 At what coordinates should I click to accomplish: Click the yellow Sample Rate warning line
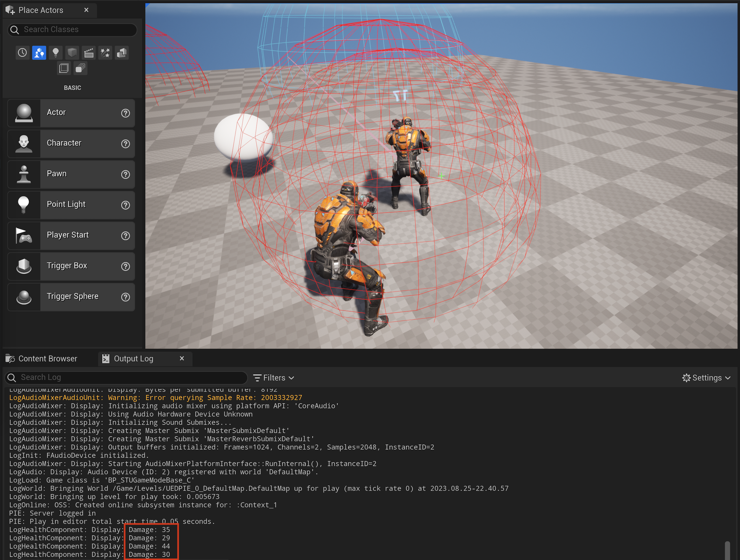[155, 398]
